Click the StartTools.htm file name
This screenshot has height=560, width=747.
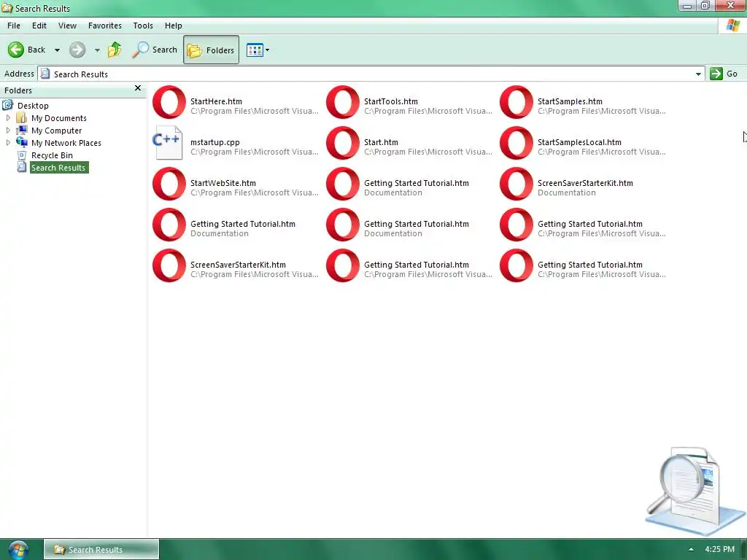click(x=391, y=101)
